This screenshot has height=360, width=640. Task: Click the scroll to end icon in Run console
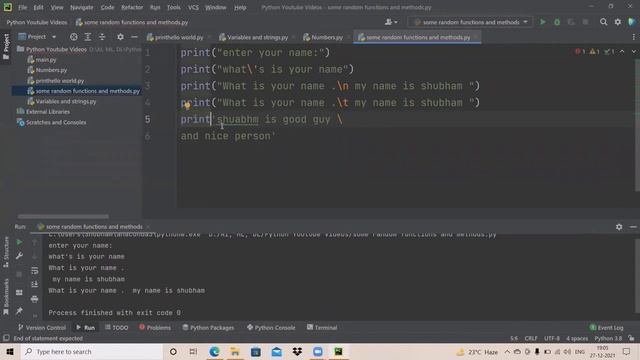35,284
